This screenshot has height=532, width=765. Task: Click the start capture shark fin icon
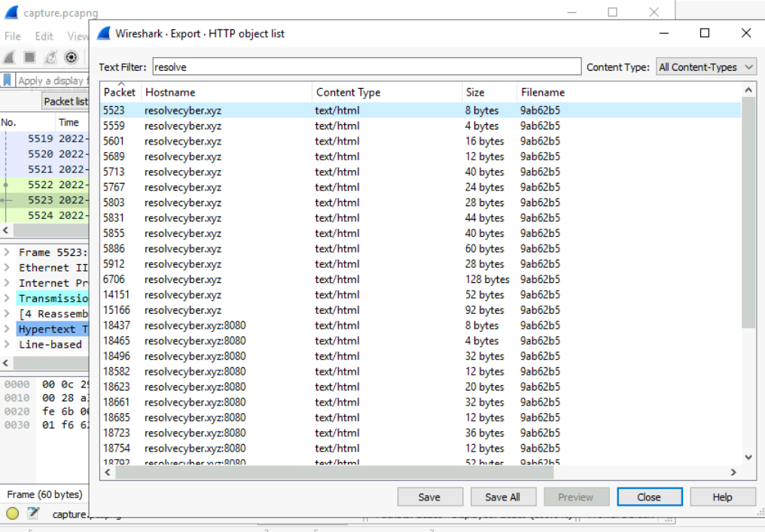9,57
